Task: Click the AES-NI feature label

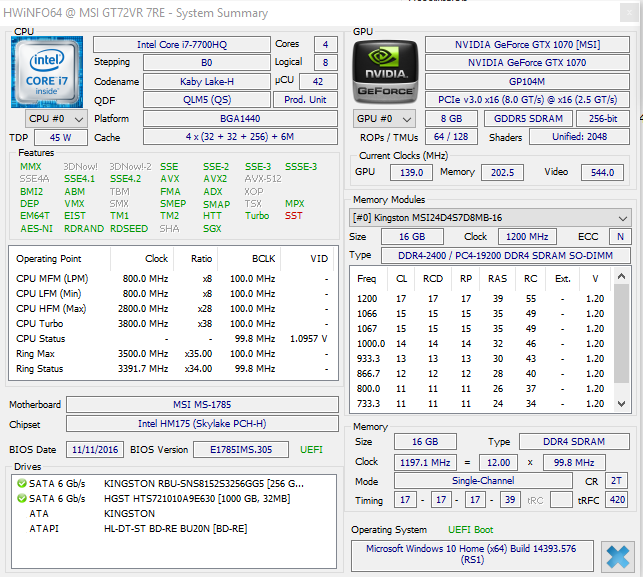Action: click(x=36, y=229)
